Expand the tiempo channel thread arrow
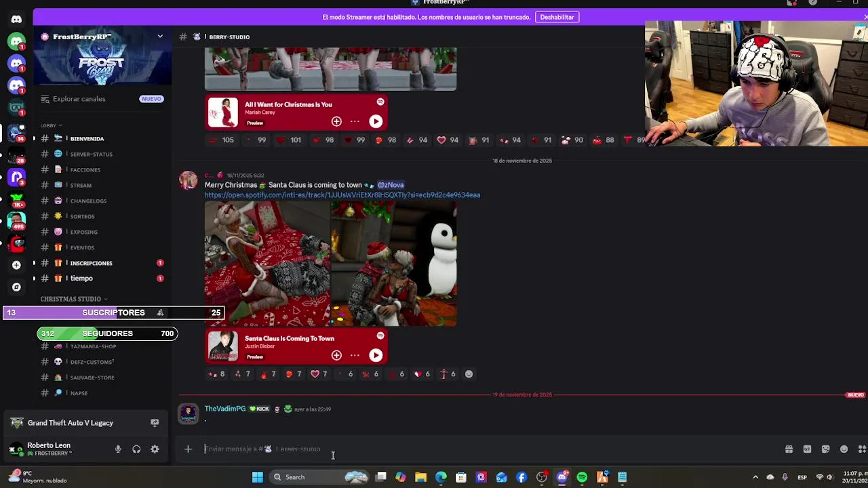Screen dimensions: 868x488 coord(34,279)
